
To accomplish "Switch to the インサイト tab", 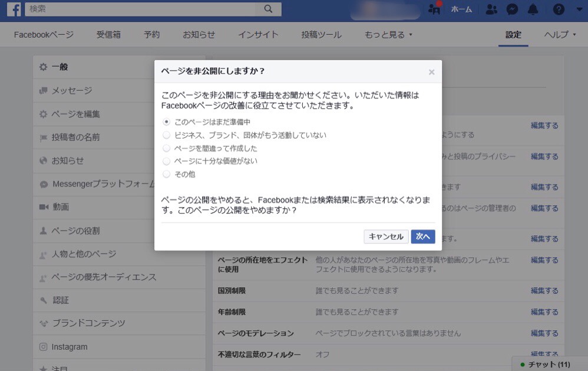I will point(257,35).
